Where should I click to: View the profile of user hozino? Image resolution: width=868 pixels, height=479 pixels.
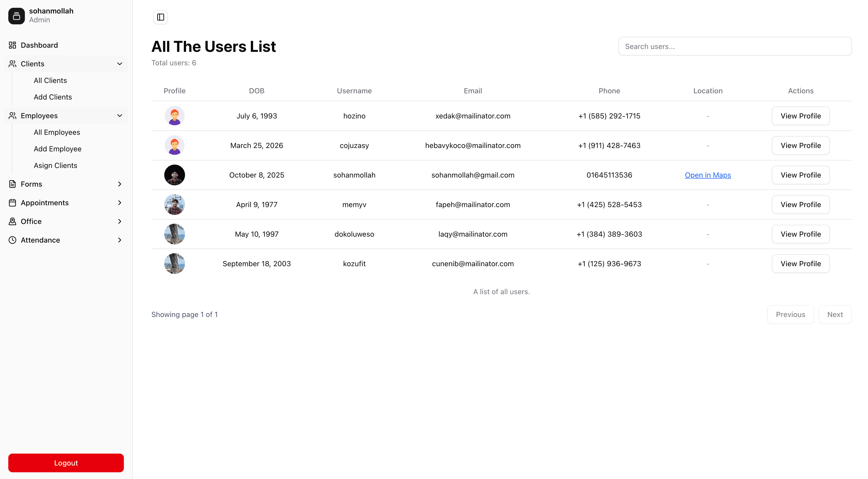point(801,116)
